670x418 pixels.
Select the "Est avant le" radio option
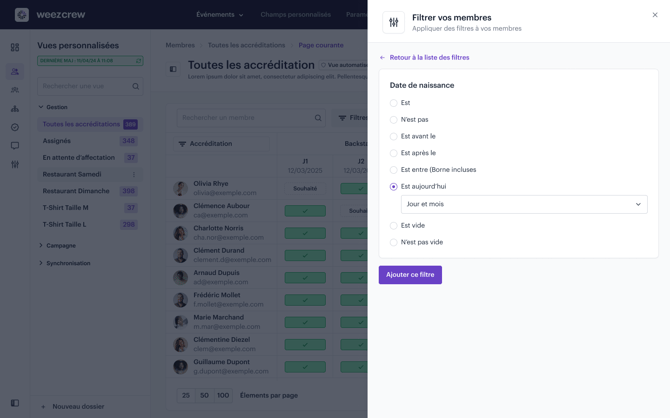coord(394,136)
